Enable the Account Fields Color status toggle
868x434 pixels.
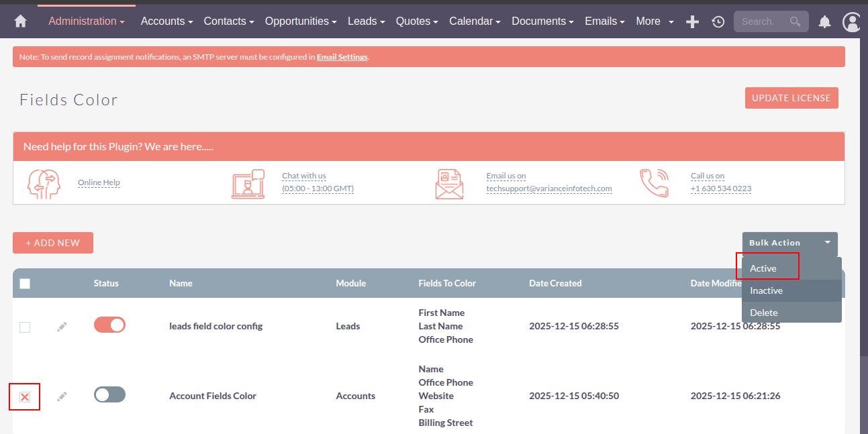[x=109, y=395]
